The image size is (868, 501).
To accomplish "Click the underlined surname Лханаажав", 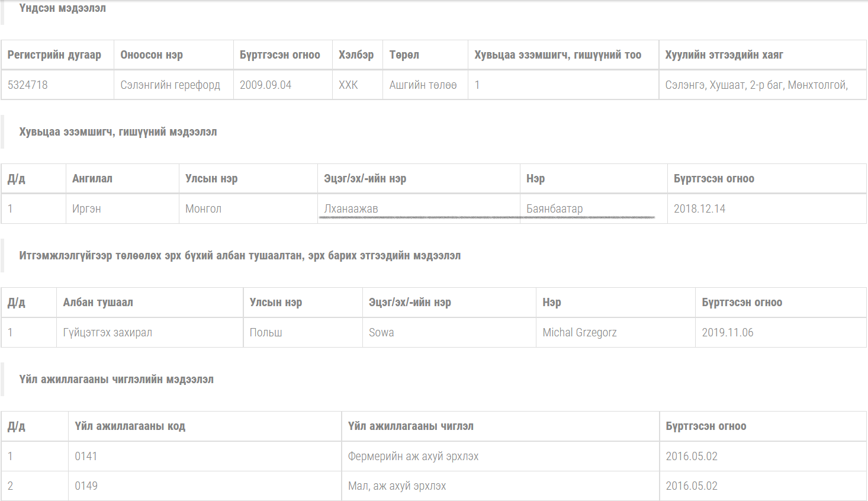I will (x=351, y=208).
